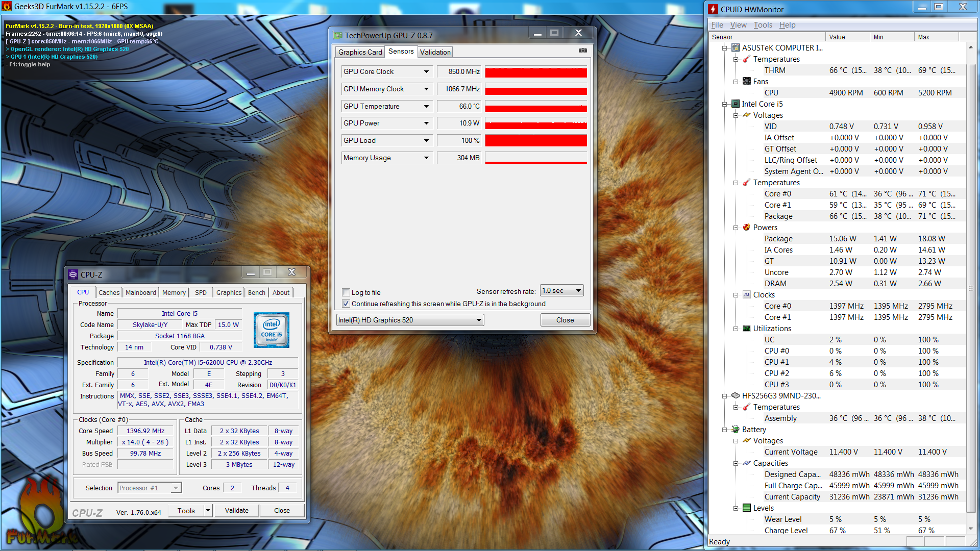
Task: Click the CPU-Z Core Speed field
Action: coord(145,431)
